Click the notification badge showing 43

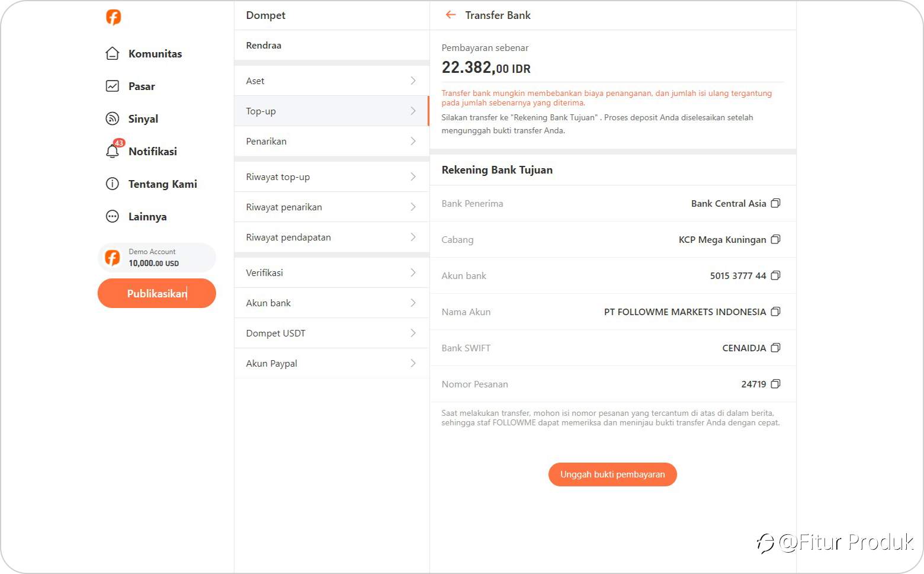click(119, 143)
